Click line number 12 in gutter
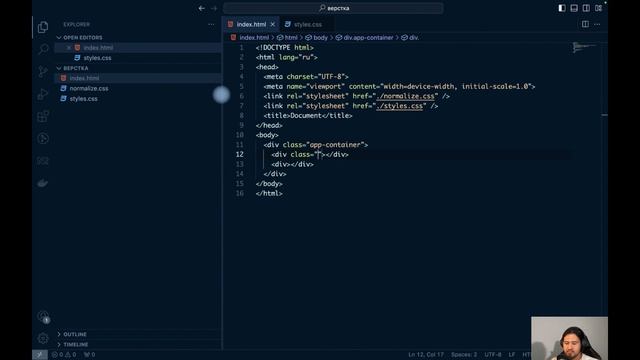The image size is (640, 360). (240, 155)
